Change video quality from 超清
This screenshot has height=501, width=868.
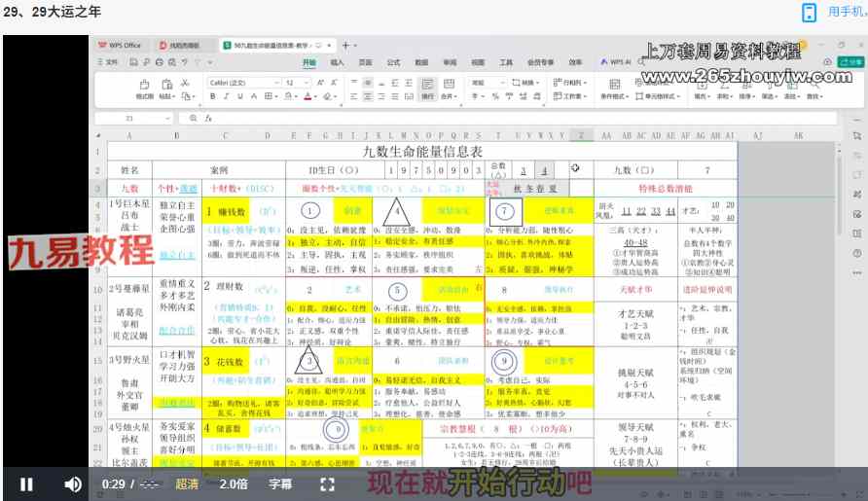[187, 483]
